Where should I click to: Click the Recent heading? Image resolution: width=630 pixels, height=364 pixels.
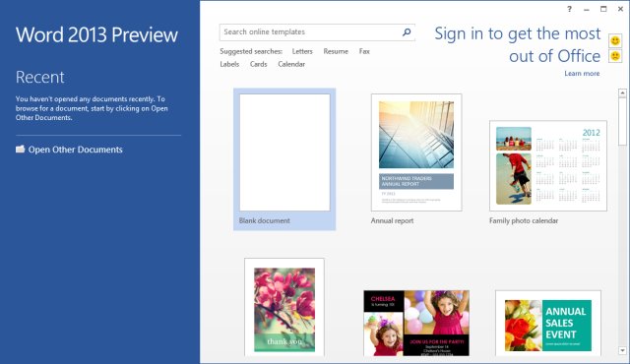[x=39, y=77]
